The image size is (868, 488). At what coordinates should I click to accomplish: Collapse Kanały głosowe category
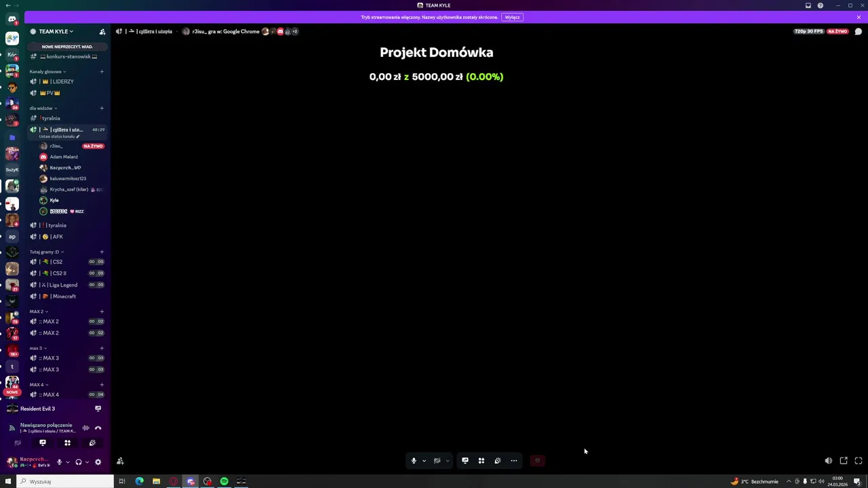[x=47, y=71]
